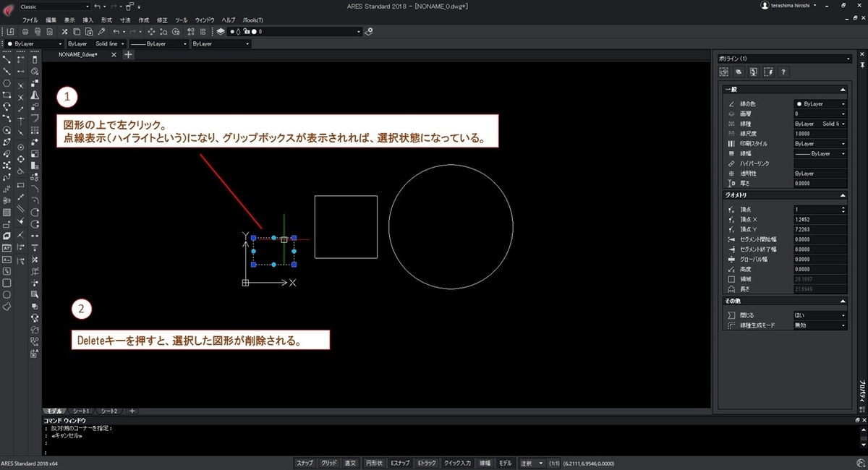The image size is (868, 470).
Task: Open a drawing with the Open file icon
Action: pyautogui.click(x=10, y=31)
